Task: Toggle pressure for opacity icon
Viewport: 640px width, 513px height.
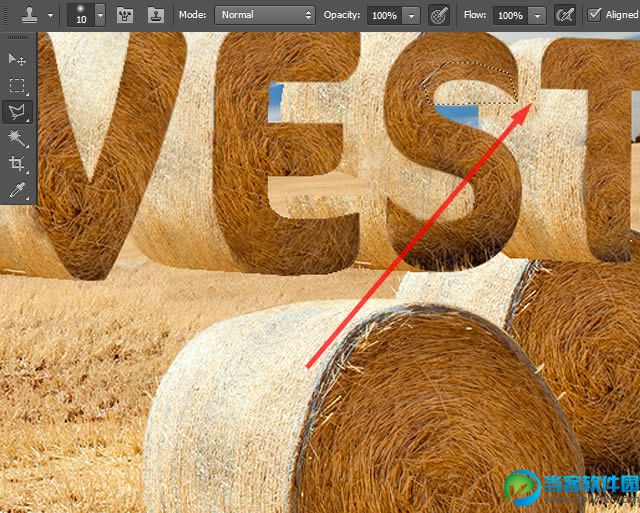Action: (439, 16)
